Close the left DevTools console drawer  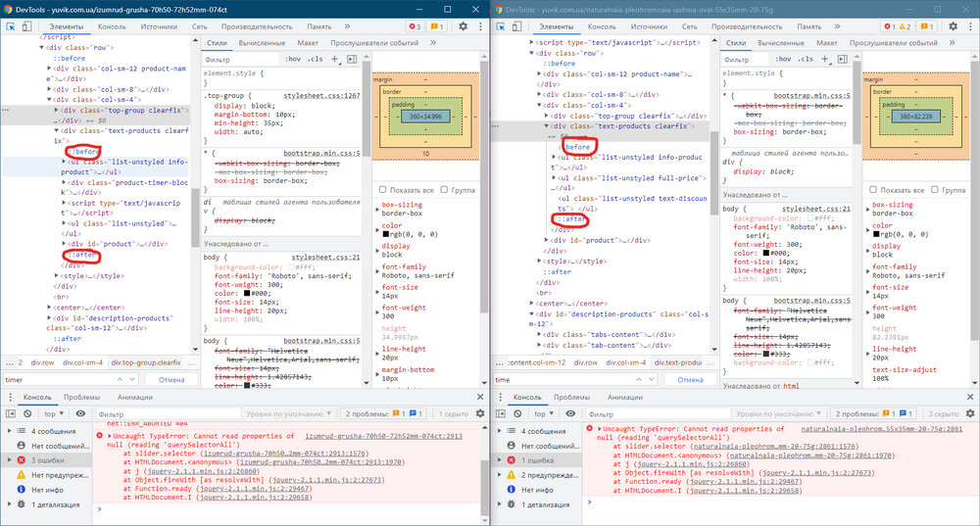(480, 397)
